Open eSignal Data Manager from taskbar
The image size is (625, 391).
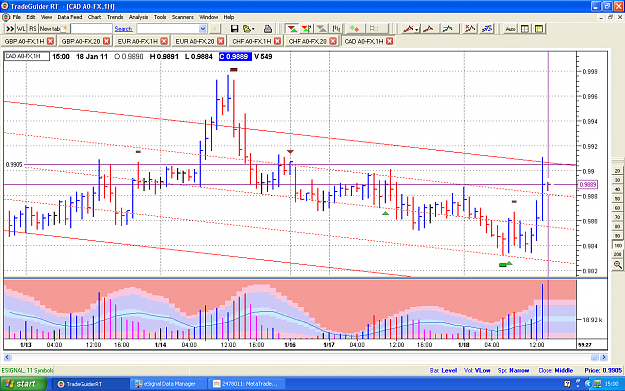point(168,384)
